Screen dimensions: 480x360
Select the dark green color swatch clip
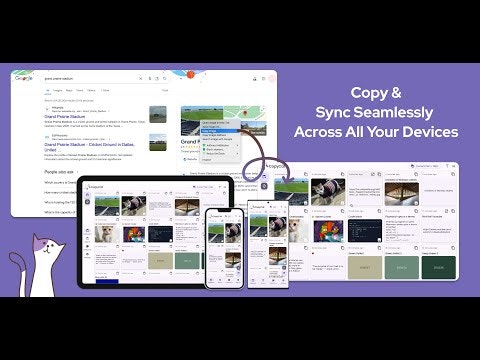point(439,268)
